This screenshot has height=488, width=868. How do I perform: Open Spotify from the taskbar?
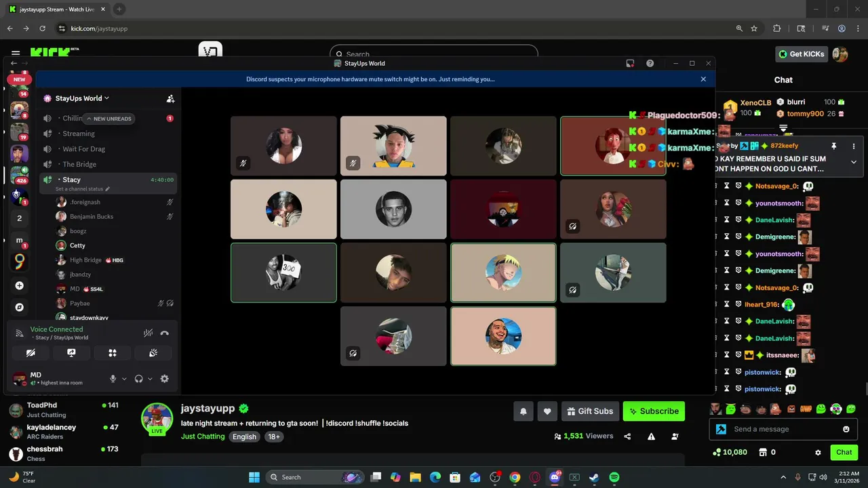click(x=614, y=477)
